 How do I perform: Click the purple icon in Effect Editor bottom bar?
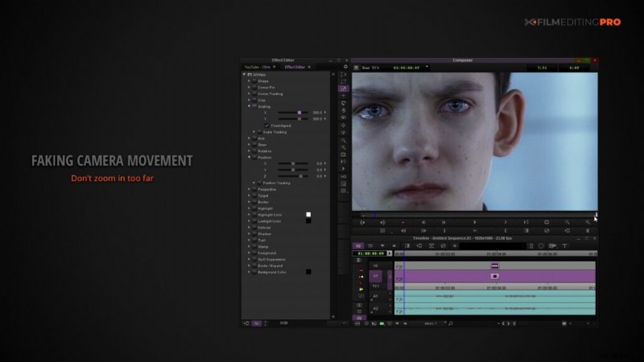(x=256, y=323)
